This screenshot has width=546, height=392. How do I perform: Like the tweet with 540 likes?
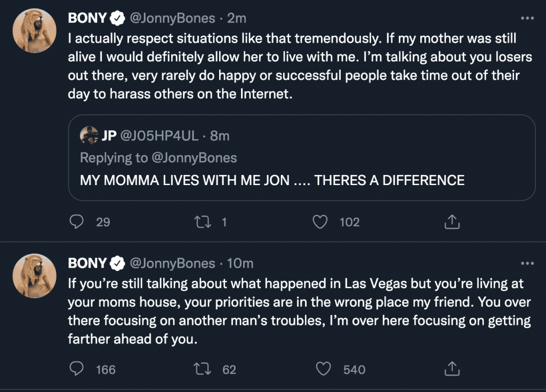pos(323,369)
